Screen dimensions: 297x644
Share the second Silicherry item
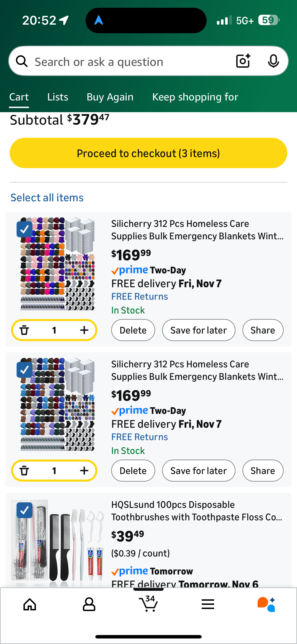pyautogui.click(x=263, y=471)
